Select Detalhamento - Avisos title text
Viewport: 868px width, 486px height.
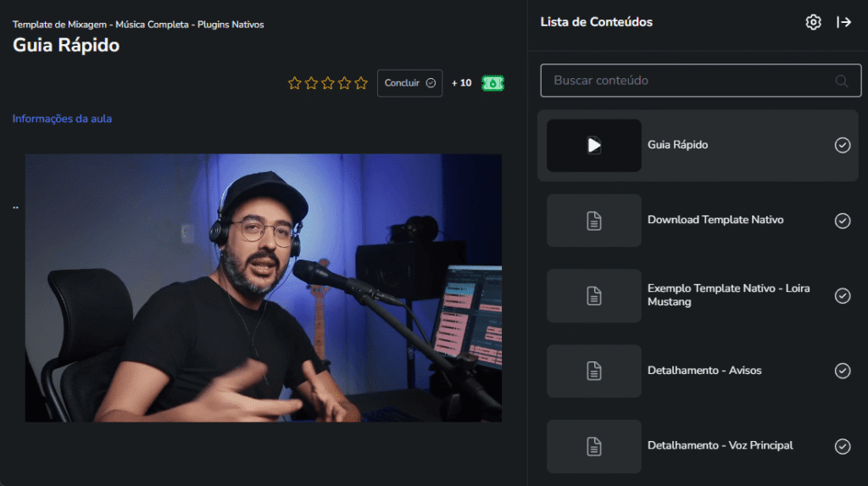(x=704, y=370)
